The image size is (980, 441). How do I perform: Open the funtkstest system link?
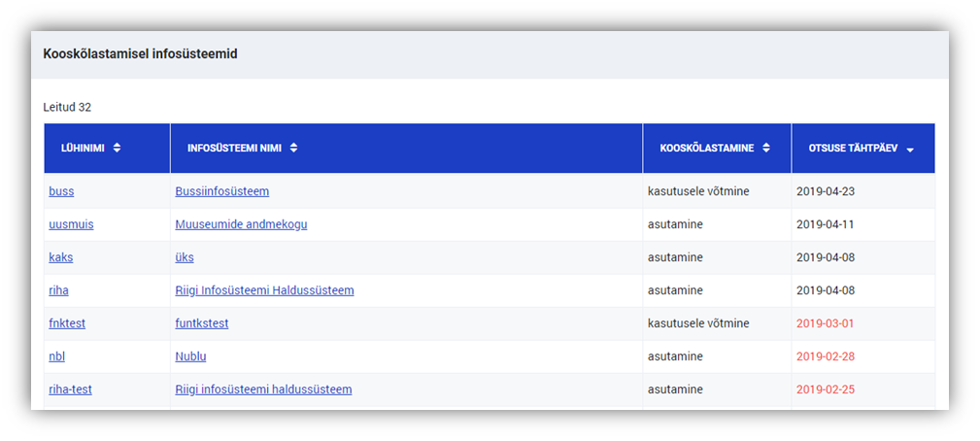(201, 323)
